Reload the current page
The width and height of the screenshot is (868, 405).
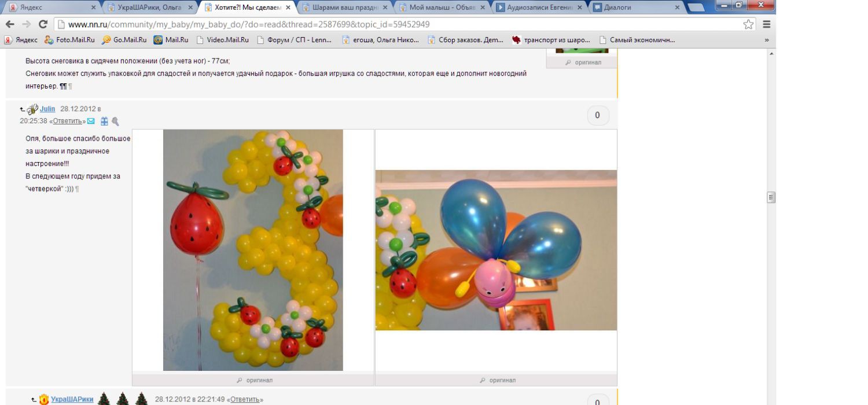[x=43, y=24]
